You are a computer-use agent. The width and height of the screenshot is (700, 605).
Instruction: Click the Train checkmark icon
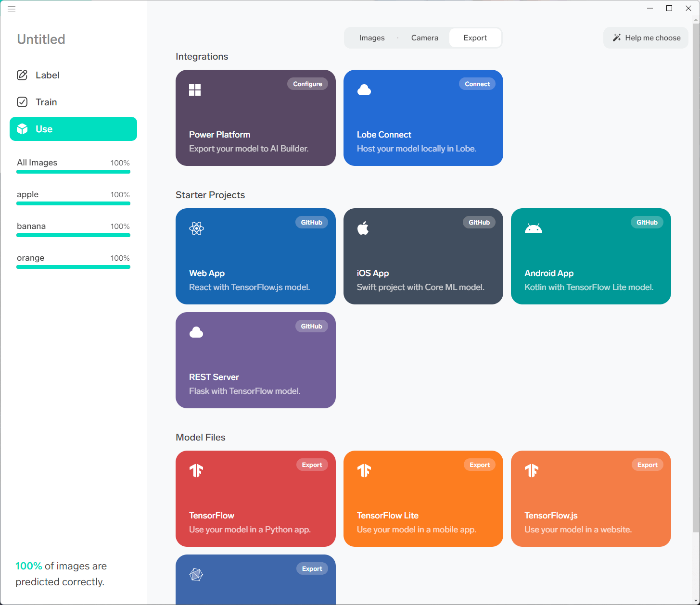click(22, 102)
